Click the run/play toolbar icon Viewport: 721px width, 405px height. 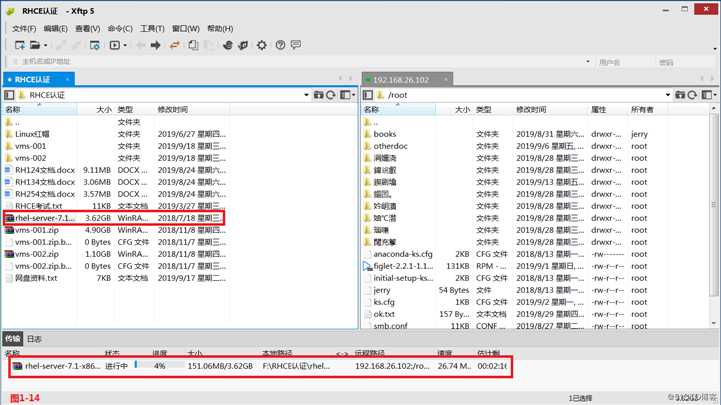tap(114, 45)
